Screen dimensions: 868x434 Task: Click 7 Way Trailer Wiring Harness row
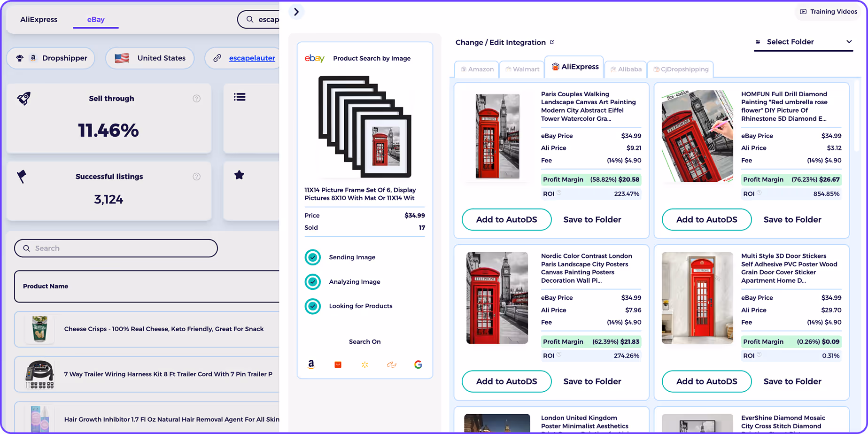[147, 374]
